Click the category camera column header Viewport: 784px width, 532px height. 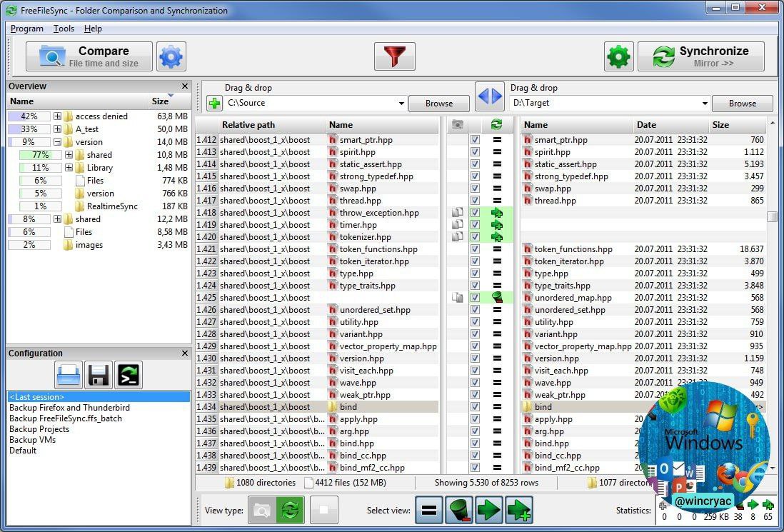pyautogui.click(x=457, y=124)
